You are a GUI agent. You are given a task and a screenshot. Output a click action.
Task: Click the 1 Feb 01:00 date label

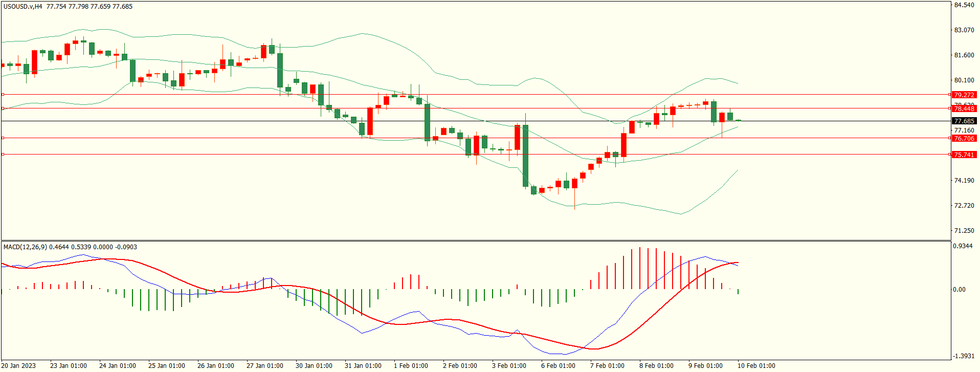pyautogui.click(x=411, y=366)
